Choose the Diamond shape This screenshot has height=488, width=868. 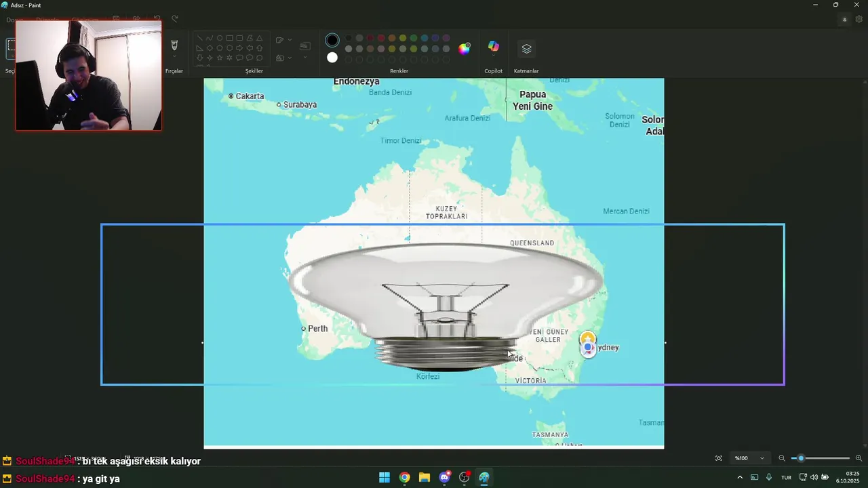point(210,47)
